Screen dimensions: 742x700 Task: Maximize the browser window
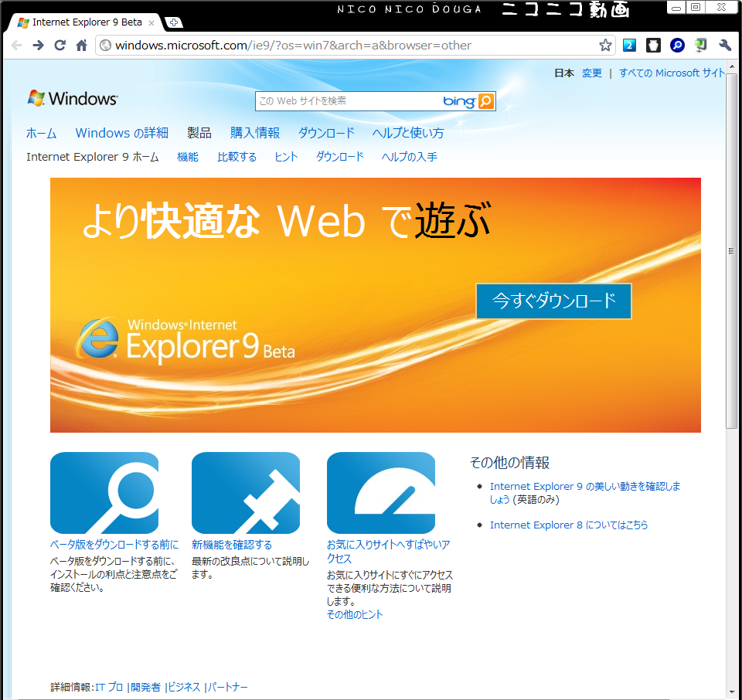[696, 7]
